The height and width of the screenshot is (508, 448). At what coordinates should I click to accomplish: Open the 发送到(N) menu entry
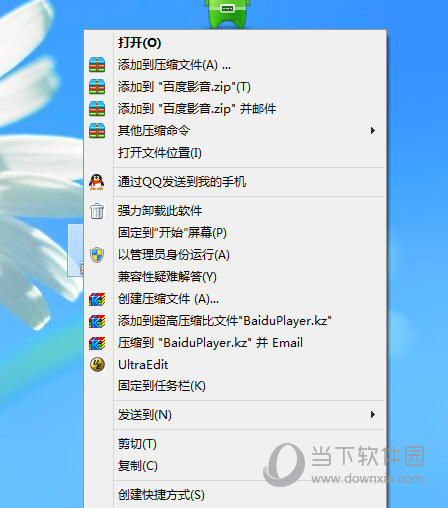(235, 415)
